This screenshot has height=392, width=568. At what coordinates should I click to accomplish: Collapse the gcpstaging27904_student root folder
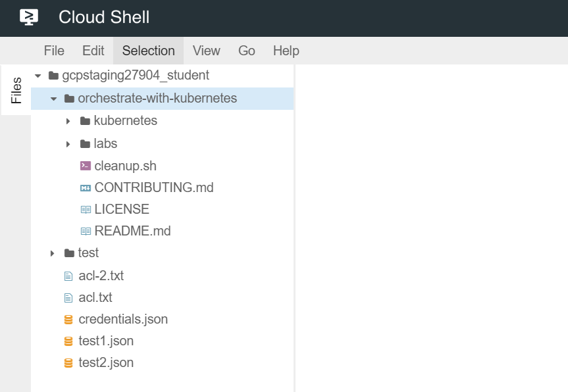click(38, 76)
